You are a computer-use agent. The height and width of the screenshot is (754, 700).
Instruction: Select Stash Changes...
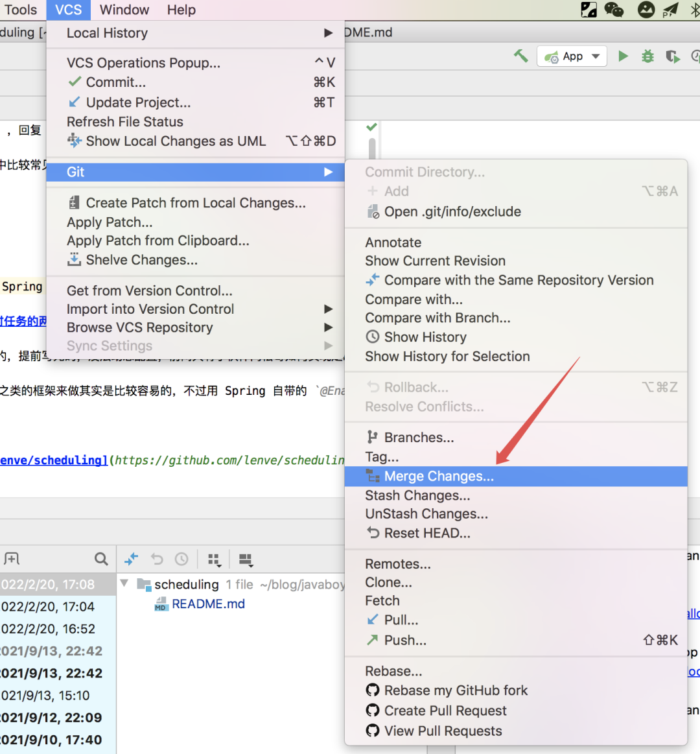[x=516, y=495]
